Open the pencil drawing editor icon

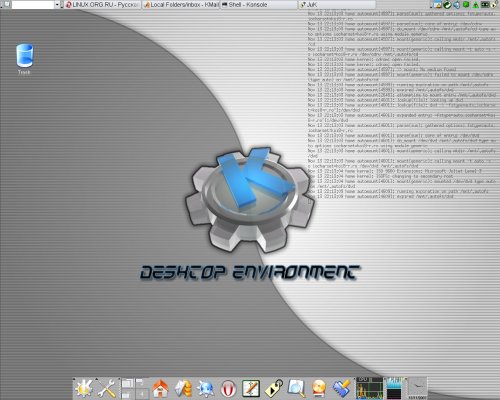point(251,389)
